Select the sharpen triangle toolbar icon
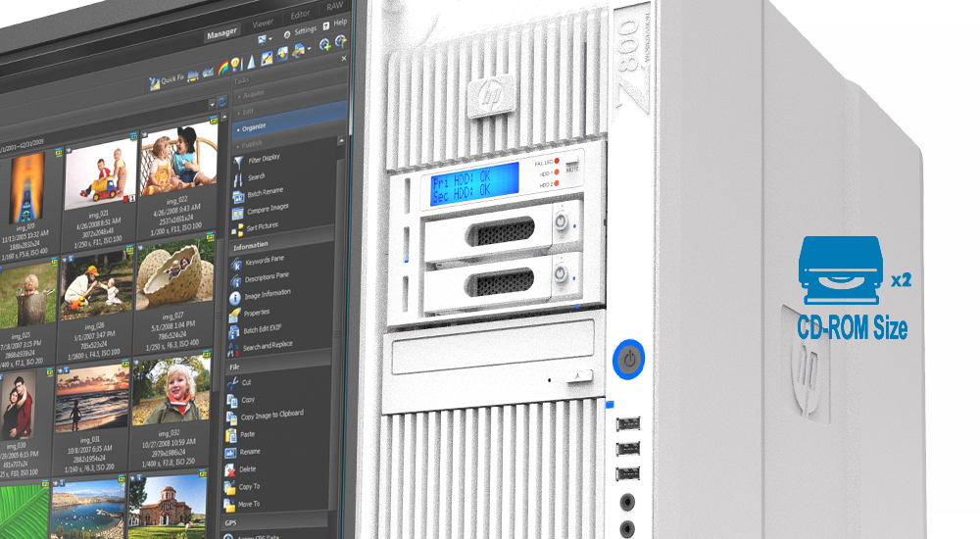This screenshot has width=980, height=539. pos(251,62)
